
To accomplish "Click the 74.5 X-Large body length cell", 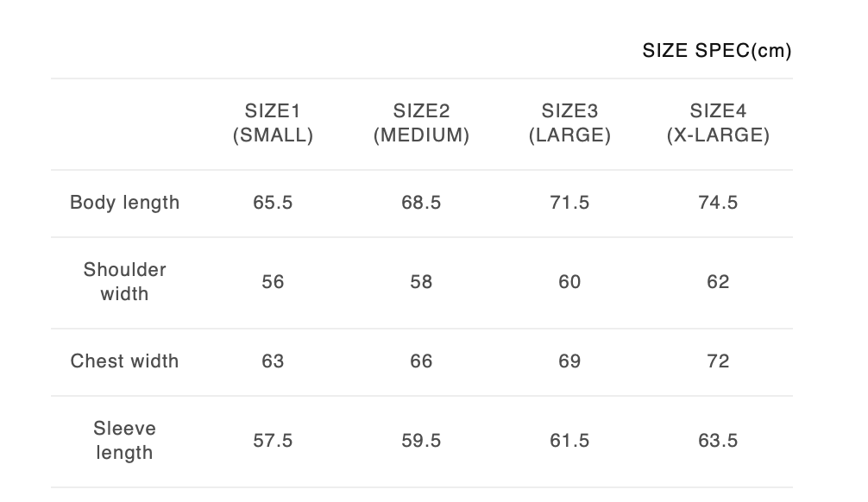I will [718, 203].
